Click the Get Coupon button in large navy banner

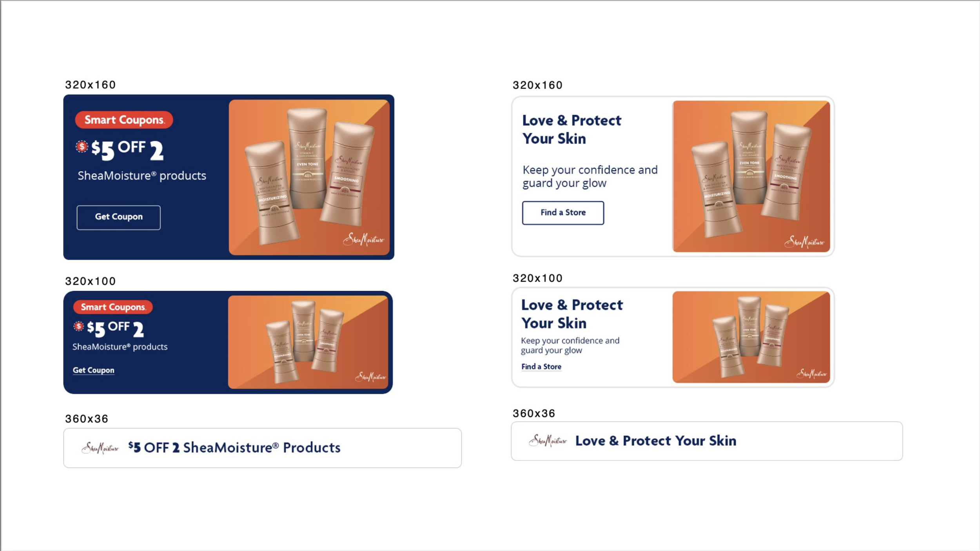118,217
